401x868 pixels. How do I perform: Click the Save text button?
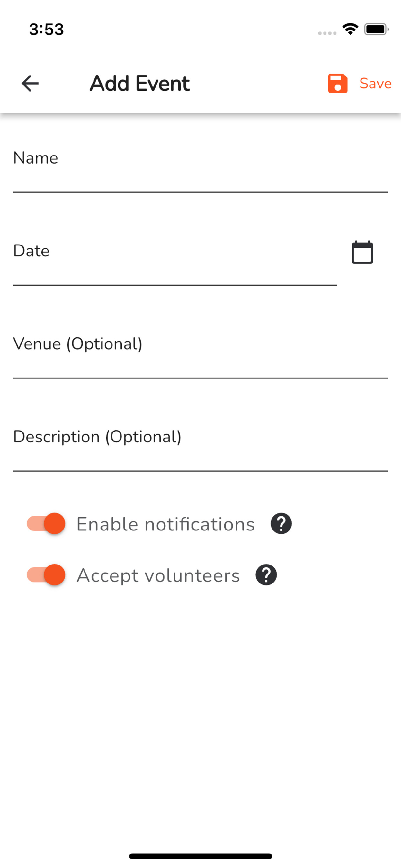click(375, 84)
